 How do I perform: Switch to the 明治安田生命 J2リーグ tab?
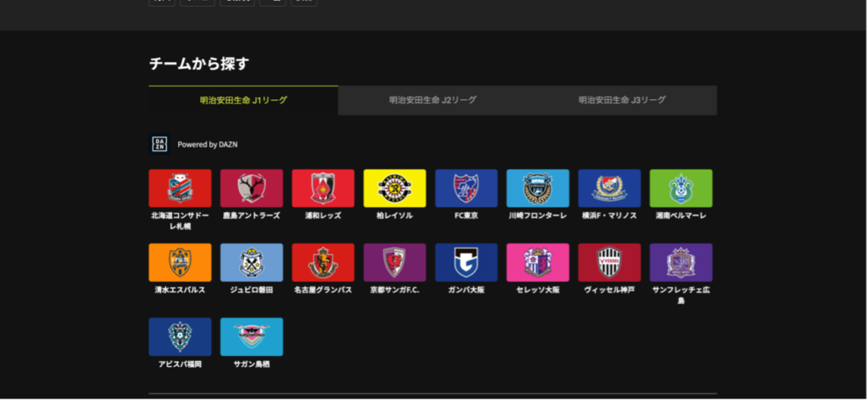[x=432, y=100]
